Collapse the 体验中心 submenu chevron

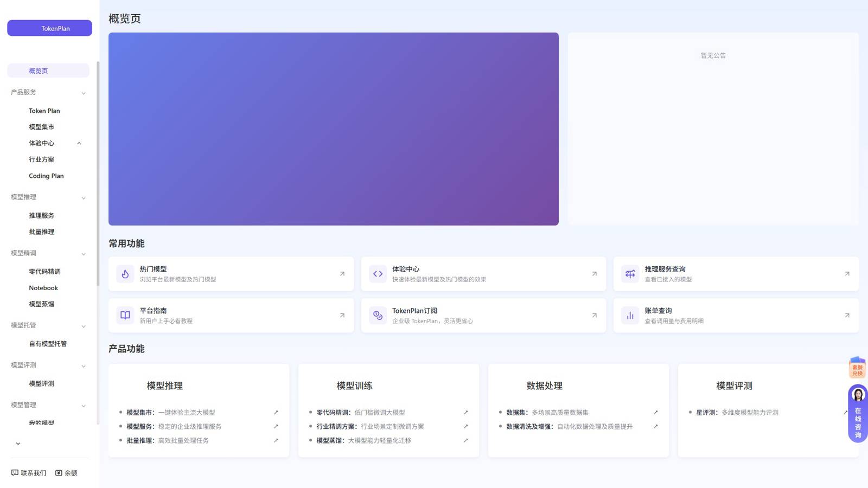79,143
